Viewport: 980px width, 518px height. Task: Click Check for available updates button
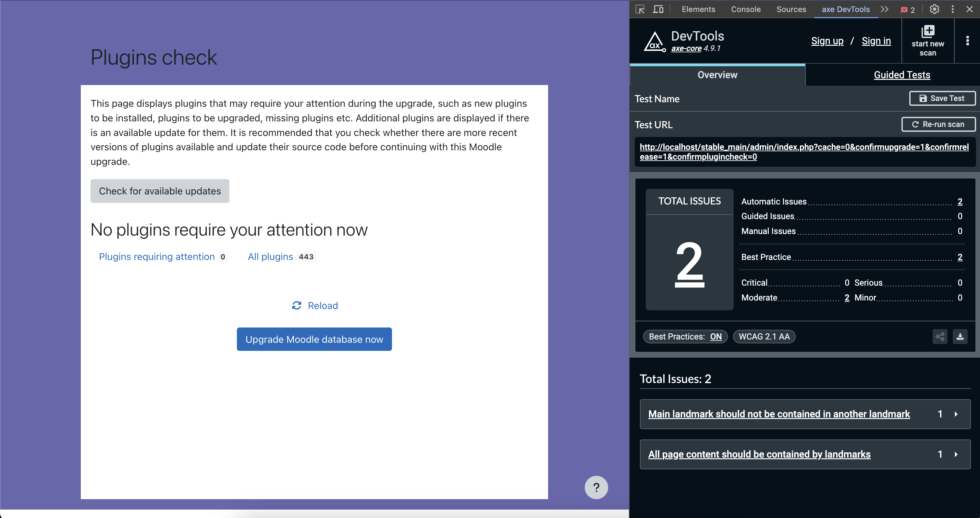[160, 191]
